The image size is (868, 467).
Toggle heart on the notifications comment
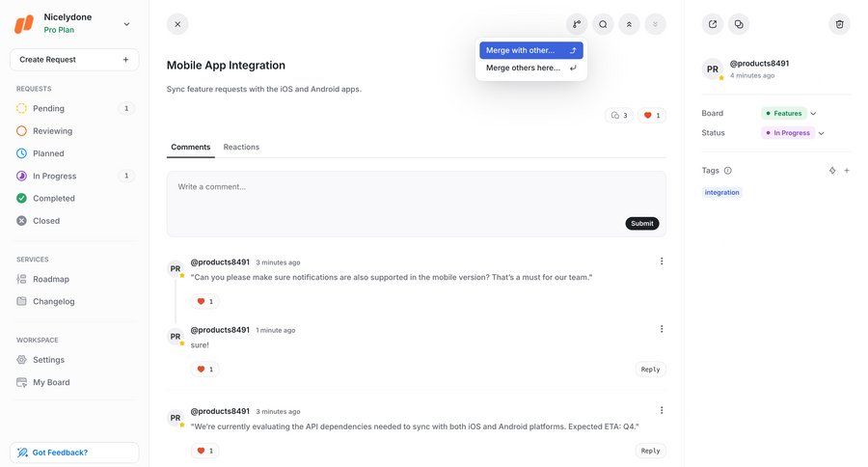pyautogui.click(x=204, y=301)
